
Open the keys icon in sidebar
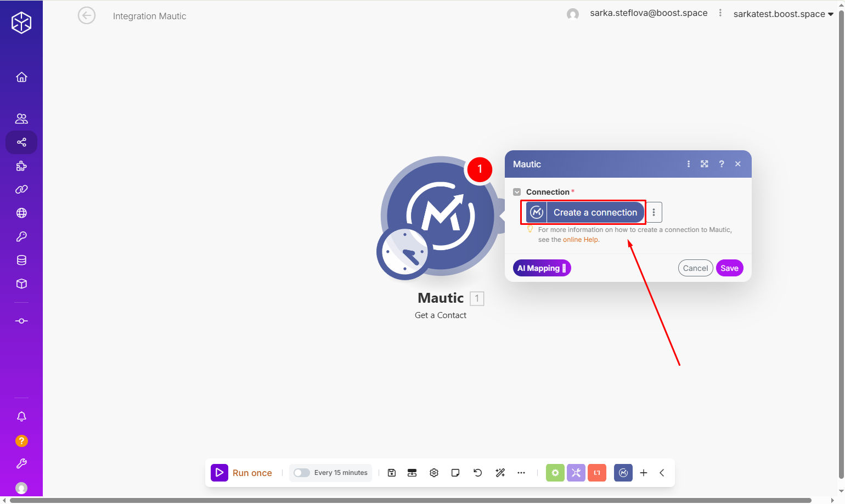pos(21,237)
